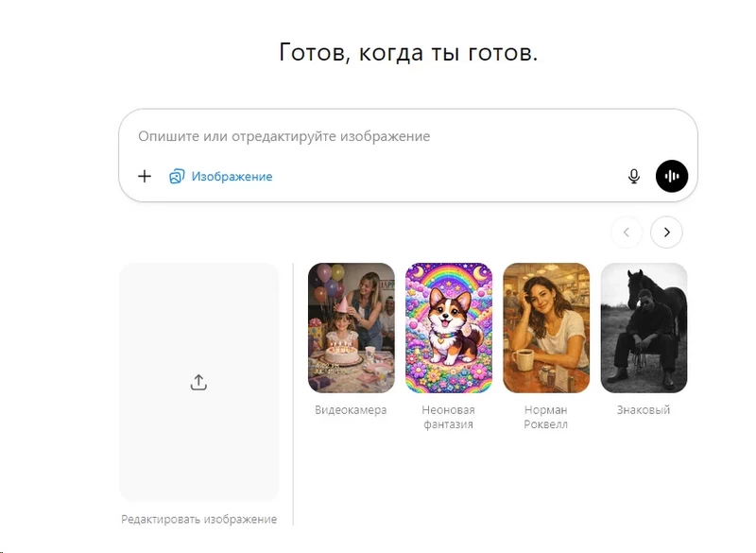Click the plus attachment icon
756x553 pixels.
[145, 177]
